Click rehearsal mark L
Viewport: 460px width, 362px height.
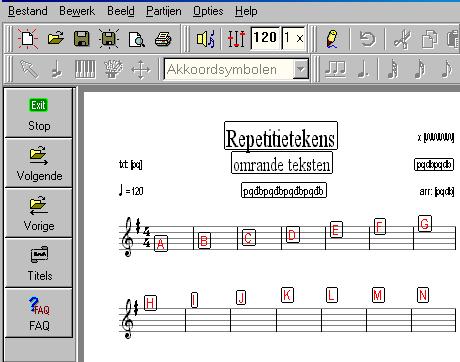[x=331, y=295]
